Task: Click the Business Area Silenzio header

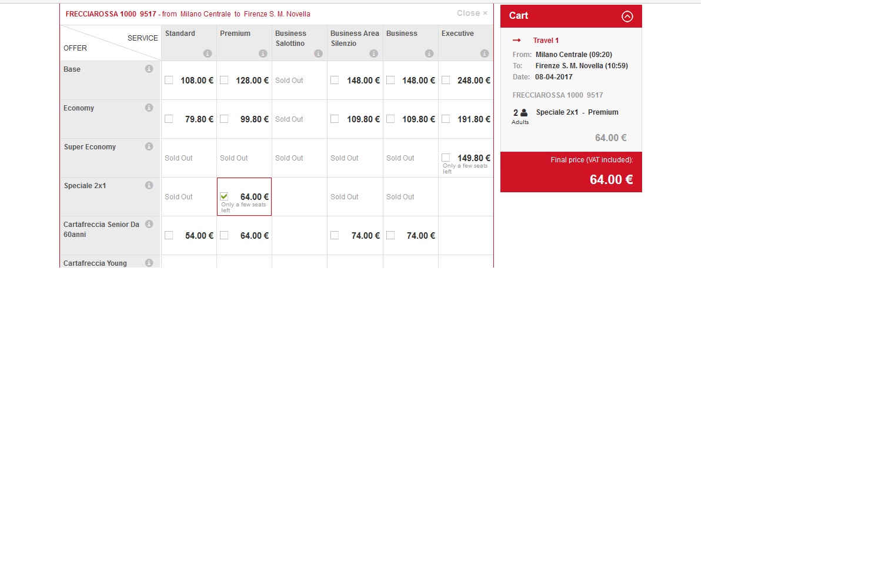Action: point(355,38)
